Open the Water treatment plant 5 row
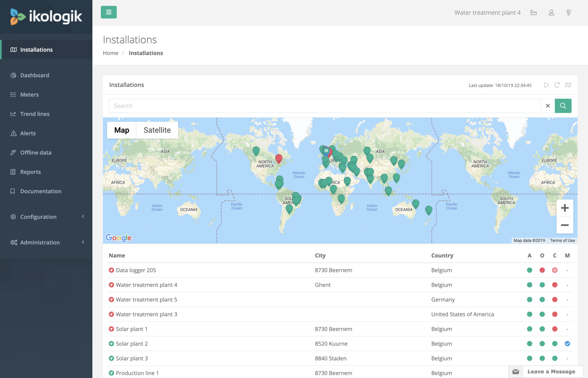The height and width of the screenshot is (378, 588). point(340,299)
